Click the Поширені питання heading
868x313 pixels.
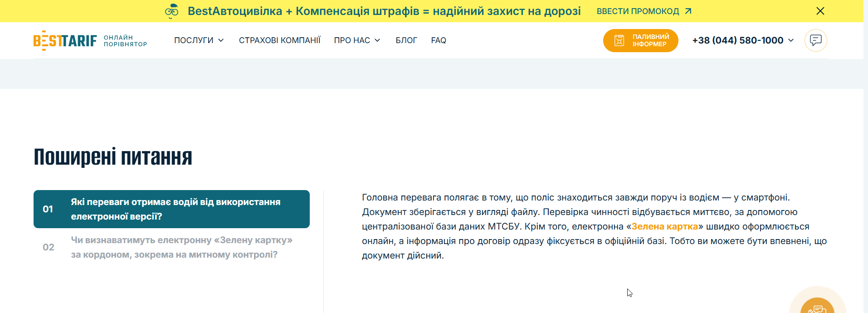pos(113,157)
